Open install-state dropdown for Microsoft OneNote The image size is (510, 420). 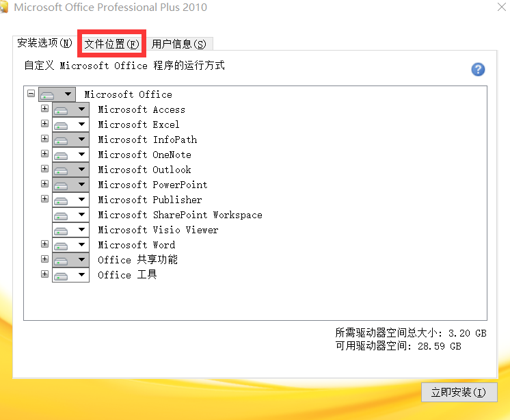[70, 155]
